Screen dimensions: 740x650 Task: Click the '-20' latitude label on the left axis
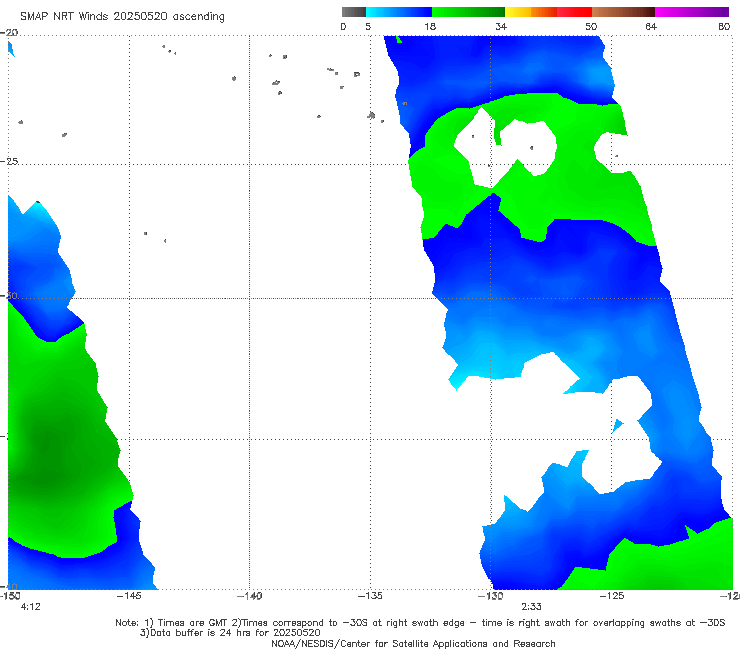tap(10, 33)
